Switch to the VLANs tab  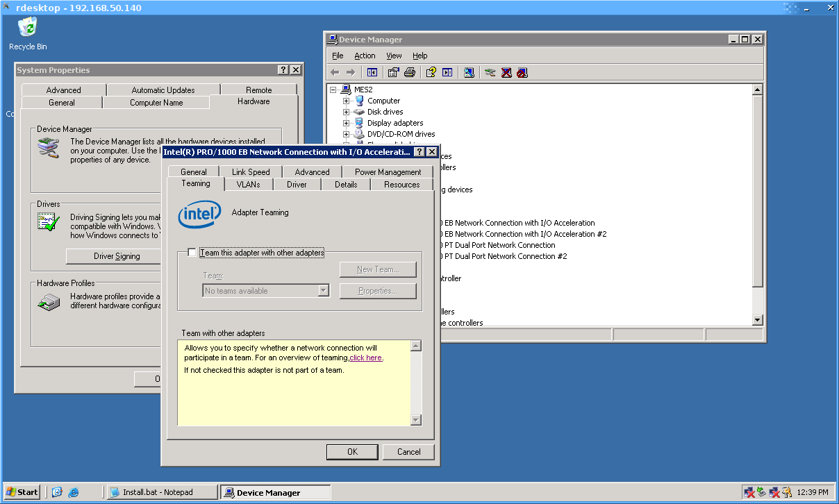(x=248, y=185)
